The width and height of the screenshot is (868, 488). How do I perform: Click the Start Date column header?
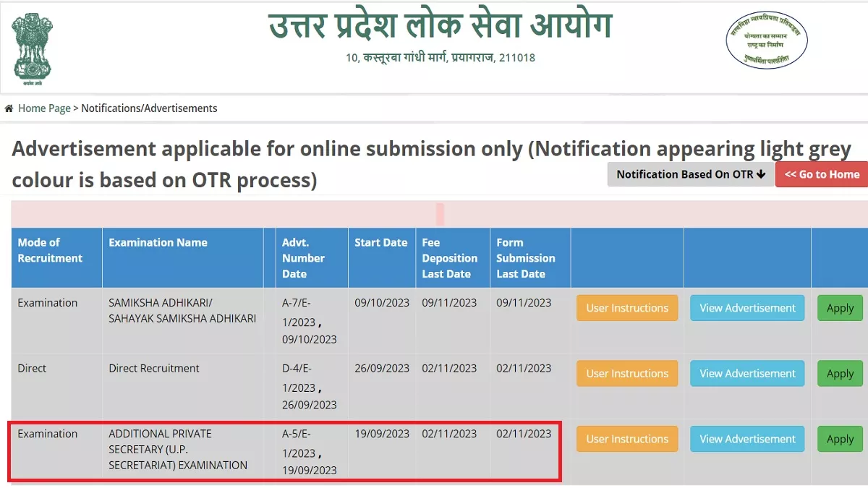(380, 243)
